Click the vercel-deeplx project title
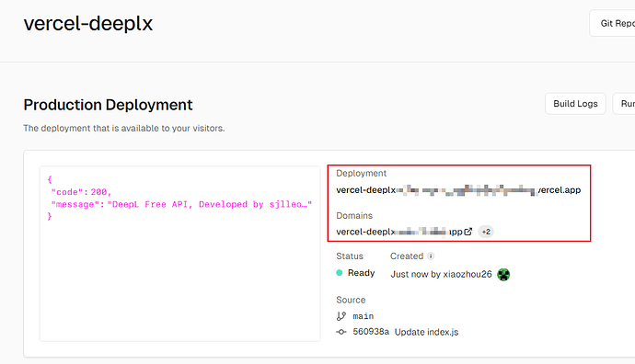The width and height of the screenshot is (635, 364). pos(88,24)
